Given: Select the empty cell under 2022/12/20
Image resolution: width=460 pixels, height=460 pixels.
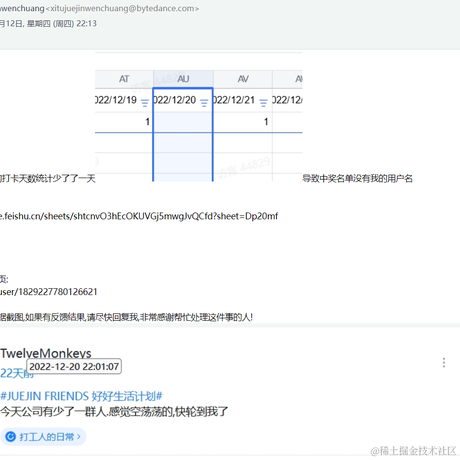Looking at the screenshot, I should [183, 122].
